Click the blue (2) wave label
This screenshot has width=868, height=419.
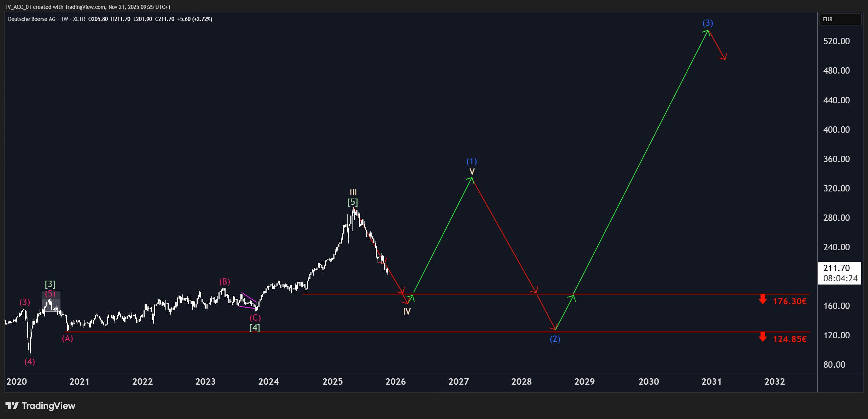(x=555, y=339)
